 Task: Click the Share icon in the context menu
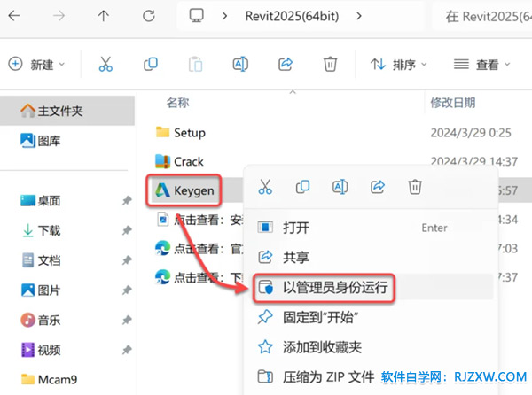[378, 187]
